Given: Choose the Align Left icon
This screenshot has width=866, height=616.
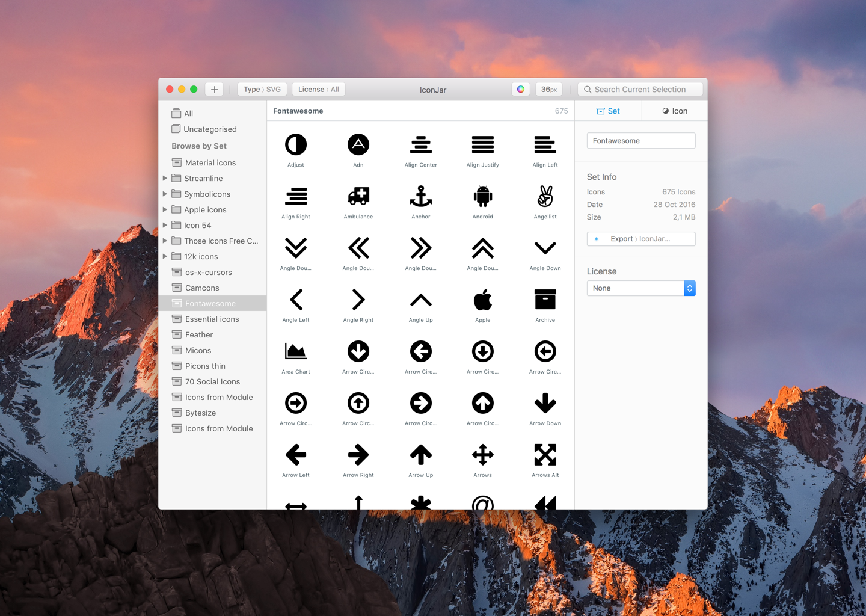Looking at the screenshot, I should [545, 145].
